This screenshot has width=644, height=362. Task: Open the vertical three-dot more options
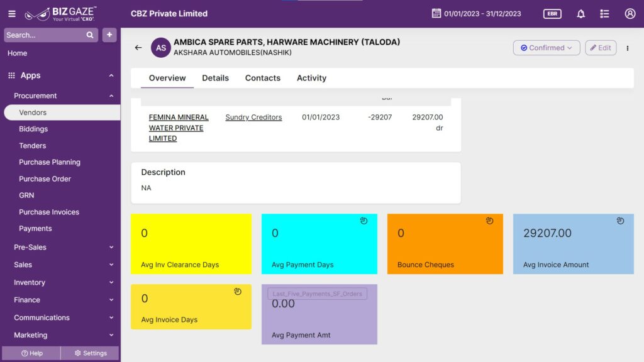coord(628,48)
